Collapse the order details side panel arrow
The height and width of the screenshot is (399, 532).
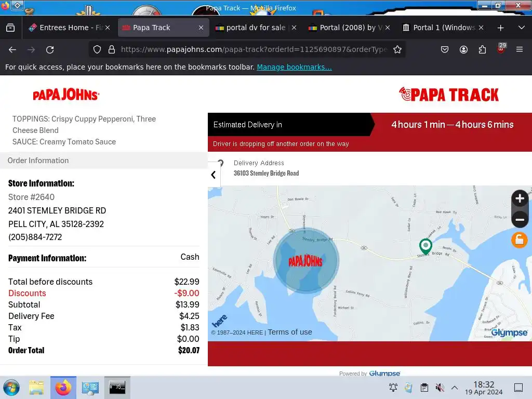click(214, 175)
